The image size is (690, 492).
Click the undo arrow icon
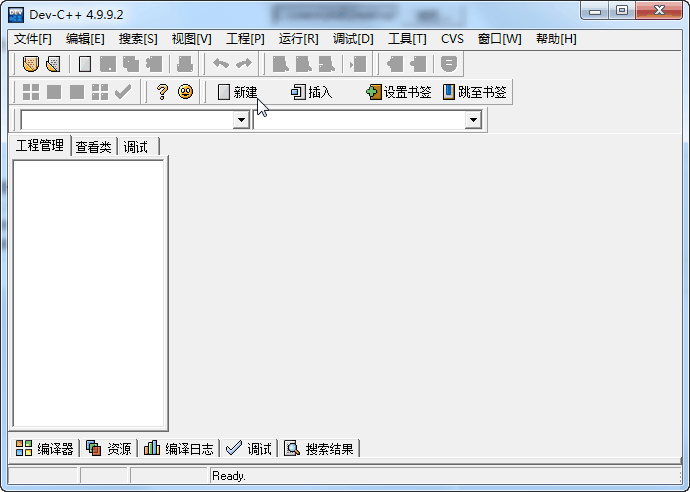[x=221, y=64]
